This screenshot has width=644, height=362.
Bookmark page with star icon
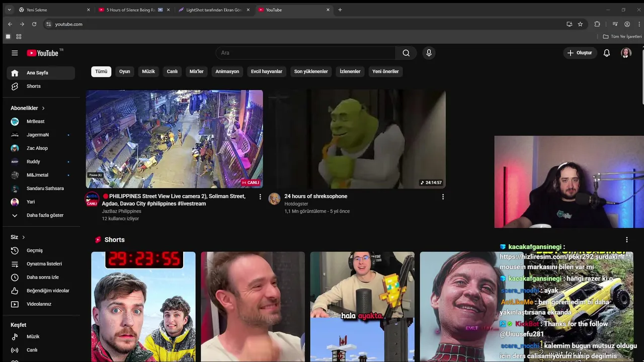coord(580,24)
